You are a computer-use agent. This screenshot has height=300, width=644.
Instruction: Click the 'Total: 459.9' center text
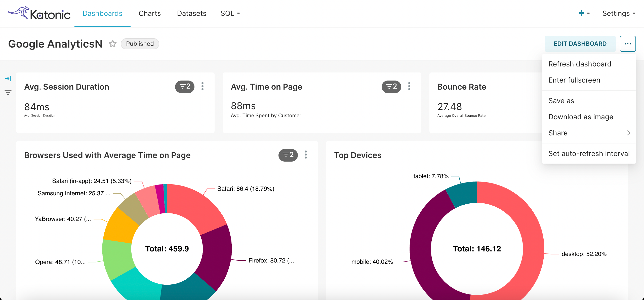click(167, 249)
